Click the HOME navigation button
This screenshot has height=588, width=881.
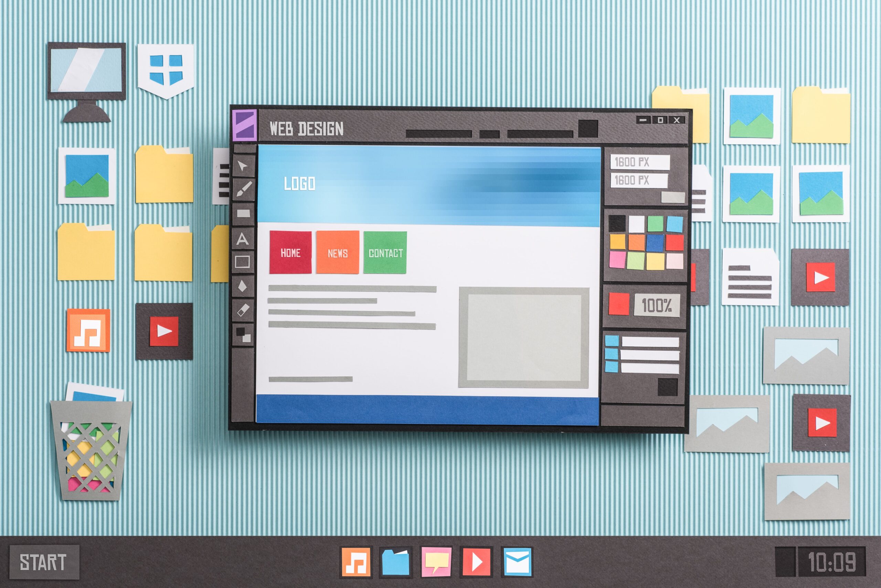(x=291, y=253)
